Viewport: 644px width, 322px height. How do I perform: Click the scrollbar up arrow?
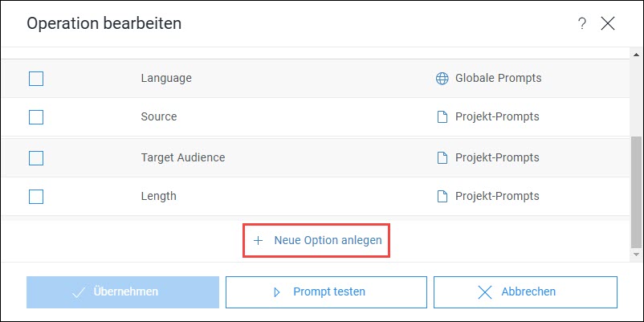[636, 55]
